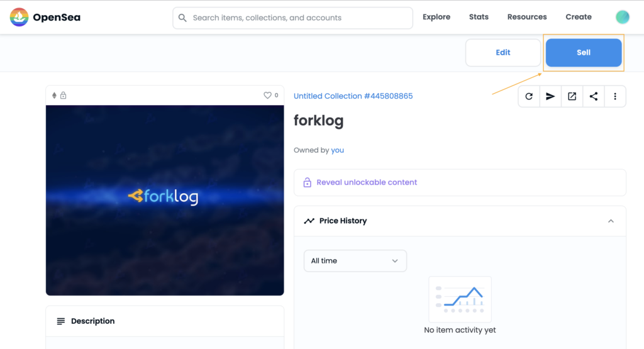Click the search items input field

tap(293, 18)
